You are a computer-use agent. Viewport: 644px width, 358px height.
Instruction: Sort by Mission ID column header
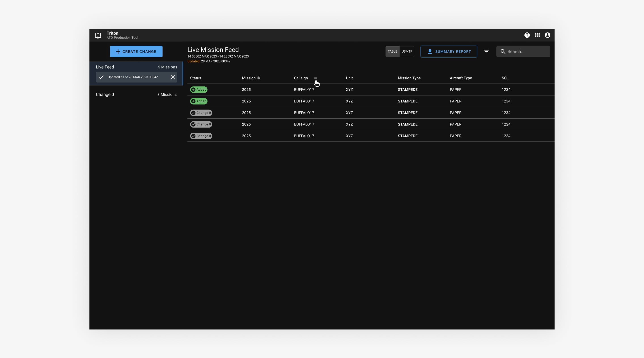tap(251, 78)
